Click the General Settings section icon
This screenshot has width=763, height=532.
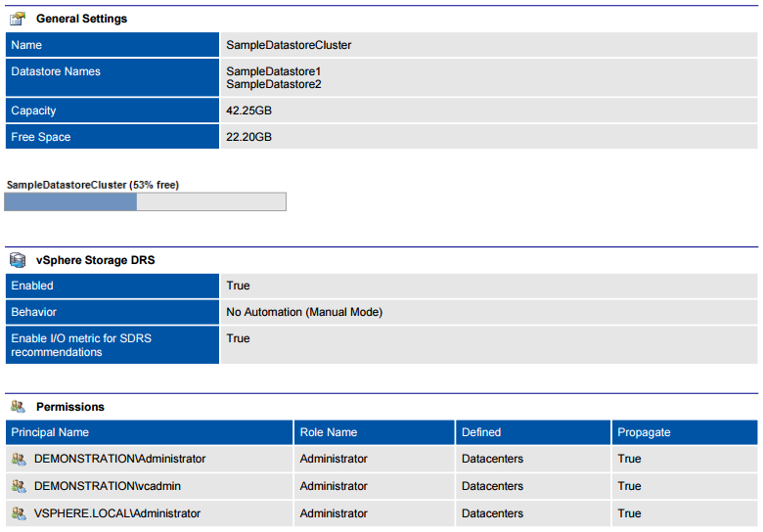[x=18, y=19]
